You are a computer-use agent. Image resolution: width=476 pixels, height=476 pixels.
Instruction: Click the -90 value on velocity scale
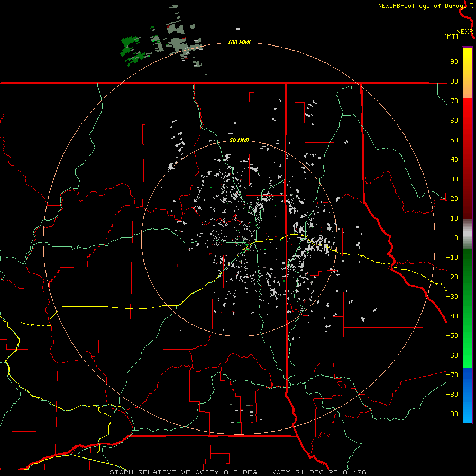click(452, 414)
